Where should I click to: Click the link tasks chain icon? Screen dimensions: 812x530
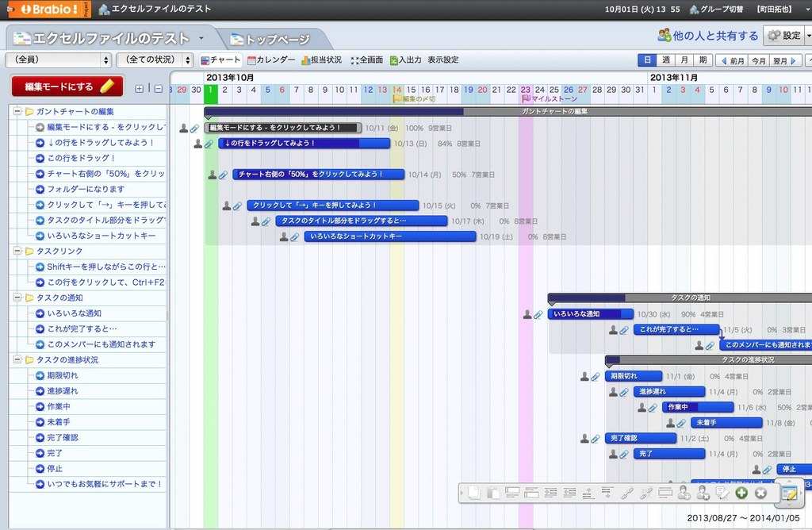[627, 493]
